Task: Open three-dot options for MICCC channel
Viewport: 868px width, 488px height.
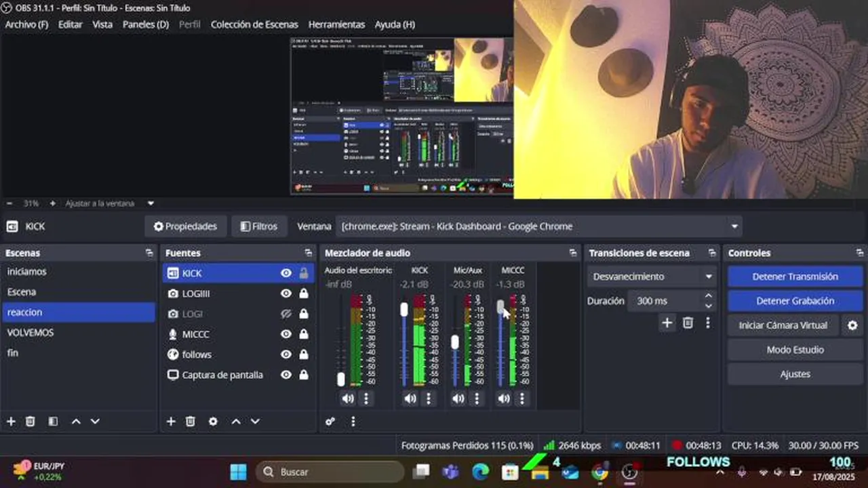Action: [522, 399]
